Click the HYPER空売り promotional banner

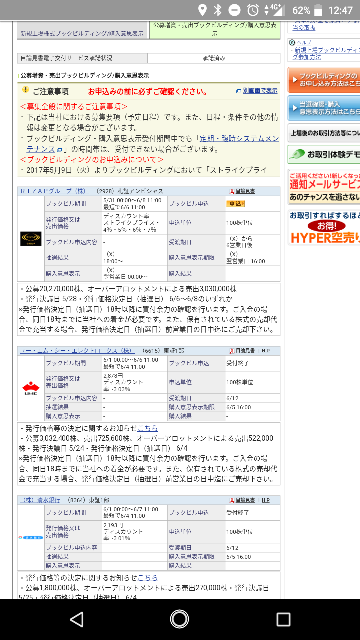(323, 227)
